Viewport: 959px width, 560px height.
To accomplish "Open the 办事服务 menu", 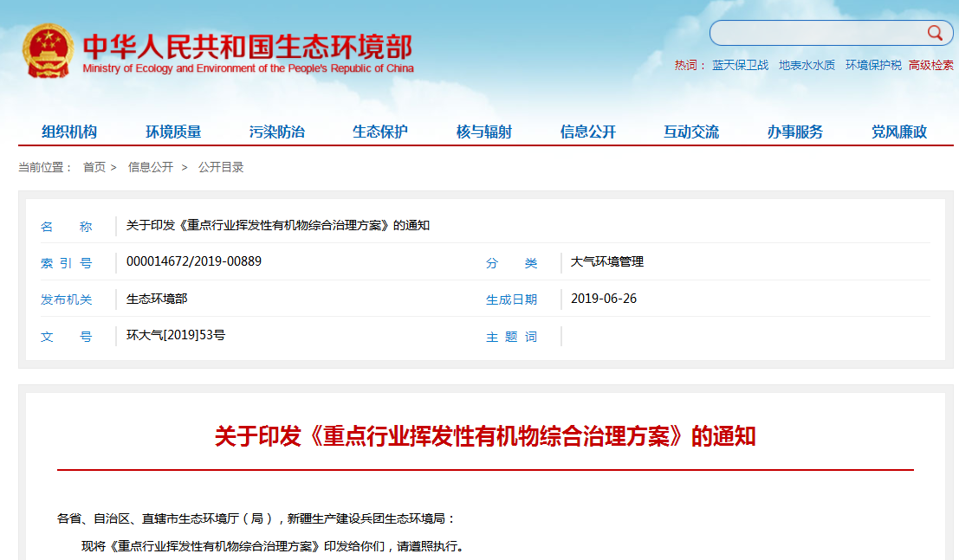I will click(795, 132).
